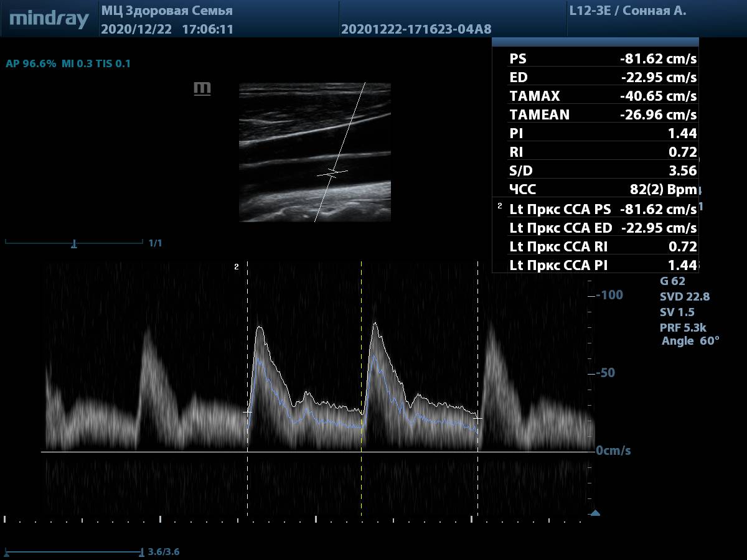Click the blue triangle below the velocity scale

pyautogui.click(x=595, y=513)
